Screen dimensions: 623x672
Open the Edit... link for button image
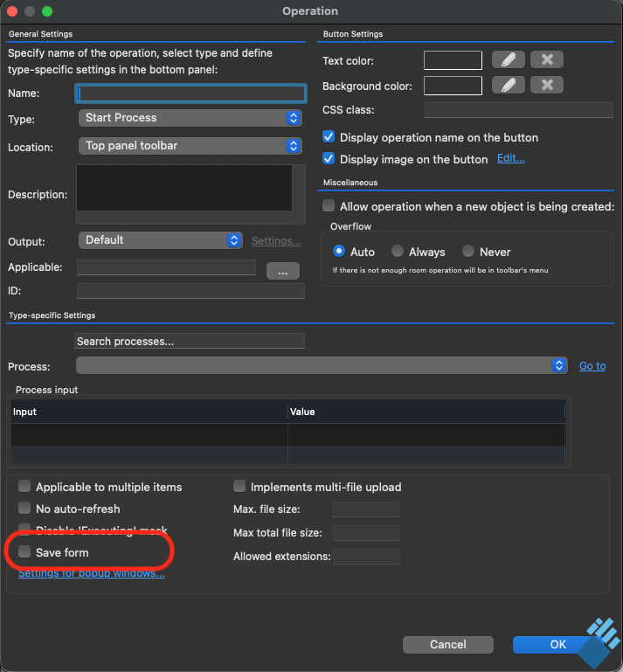coord(511,159)
